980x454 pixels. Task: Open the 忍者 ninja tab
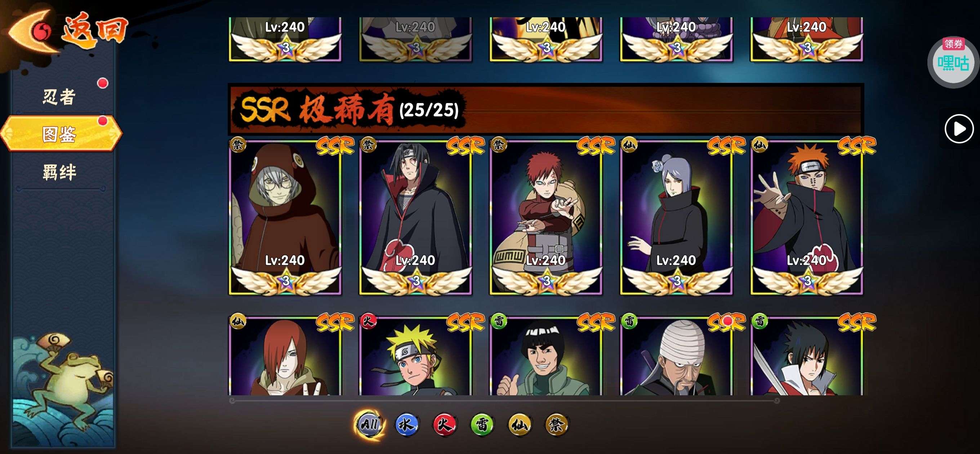point(59,96)
